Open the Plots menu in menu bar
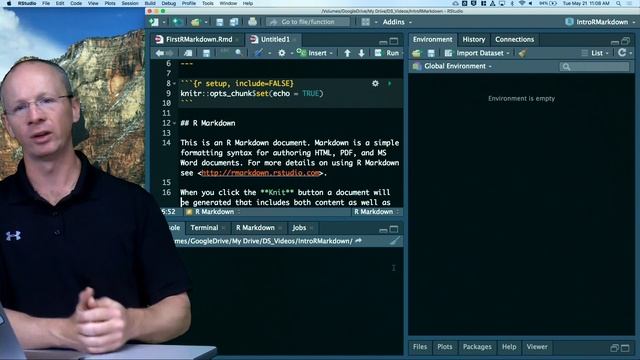640x360 pixels. point(110,3)
